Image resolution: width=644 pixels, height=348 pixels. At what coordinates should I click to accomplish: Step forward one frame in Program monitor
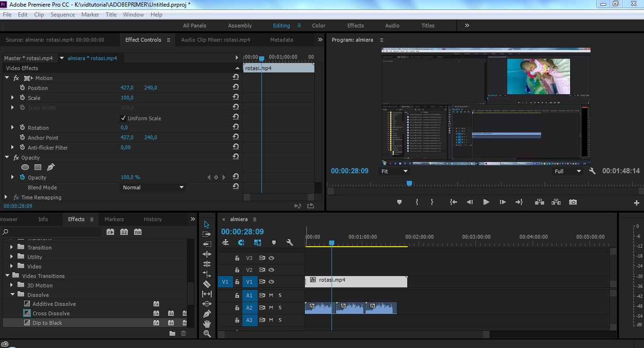point(503,202)
